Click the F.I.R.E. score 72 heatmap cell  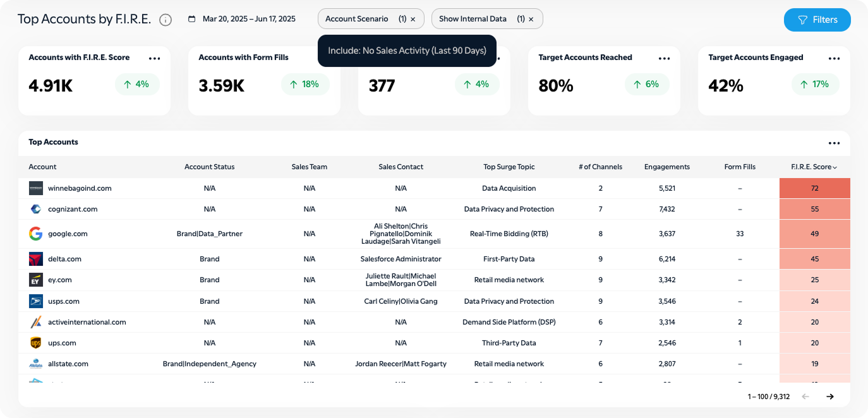(x=814, y=188)
